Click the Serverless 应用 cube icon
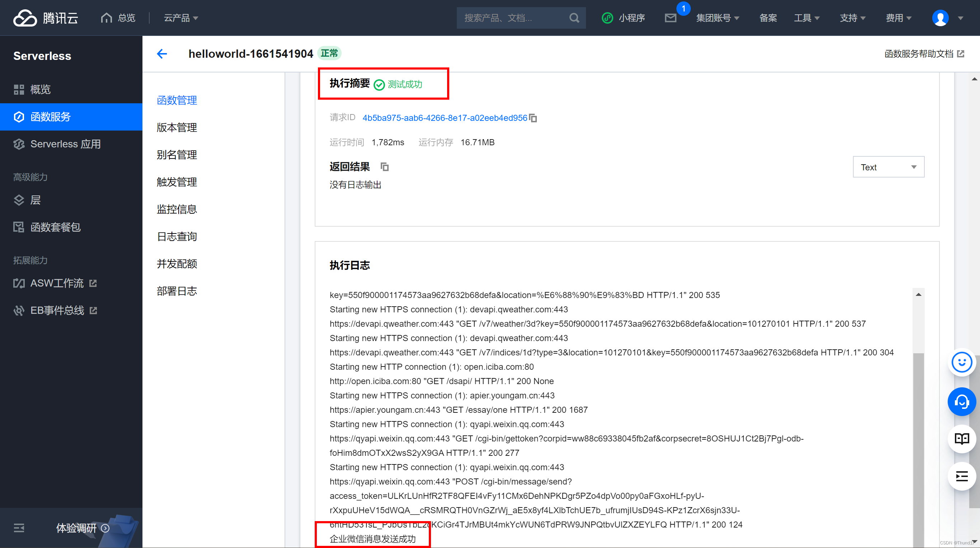The width and height of the screenshot is (980, 548). [19, 144]
